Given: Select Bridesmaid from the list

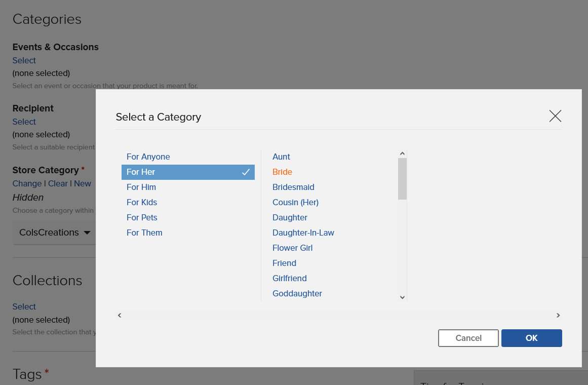Looking at the screenshot, I should pyautogui.click(x=293, y=187).
